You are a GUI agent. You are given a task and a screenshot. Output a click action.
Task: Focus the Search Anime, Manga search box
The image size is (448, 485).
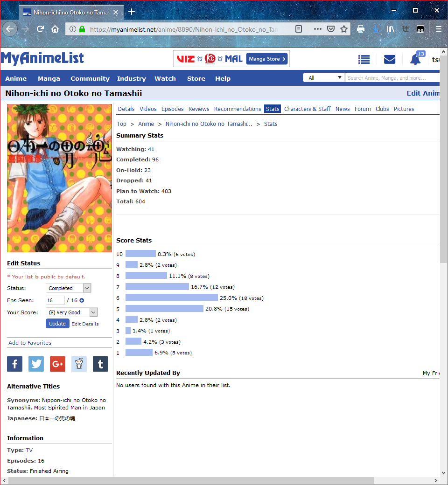392,77
